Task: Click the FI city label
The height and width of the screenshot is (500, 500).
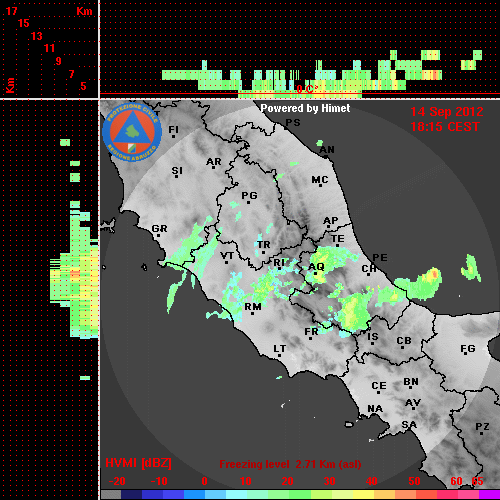Action: pos(173,129)
